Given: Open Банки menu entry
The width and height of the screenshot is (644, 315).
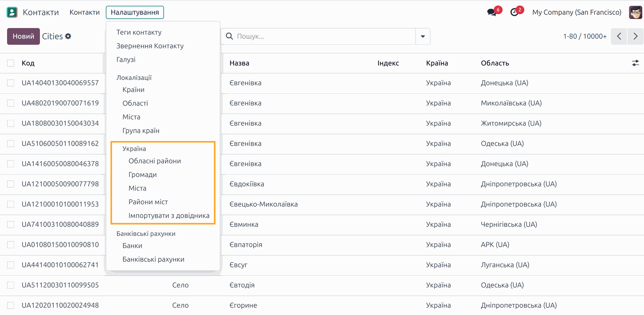Looking at the screenshot, I should 132,246.
